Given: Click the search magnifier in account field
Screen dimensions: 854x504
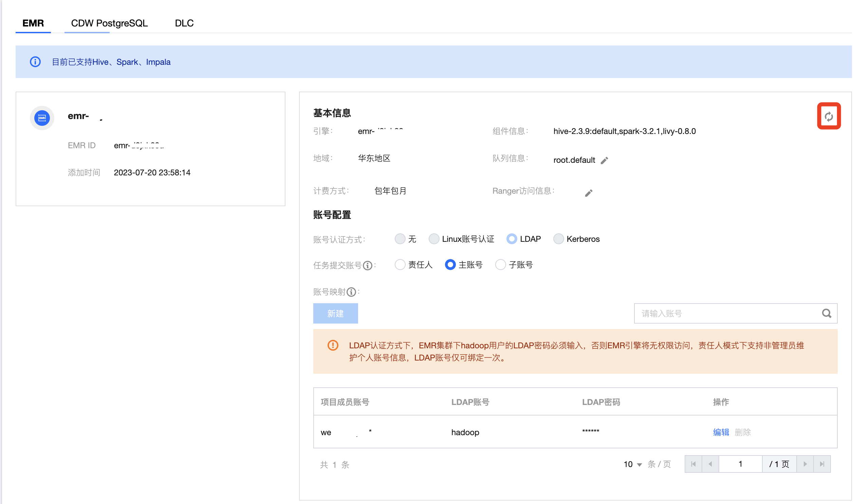Looking at the screenshot, I should pyautogui.click(x=827, y=313).
